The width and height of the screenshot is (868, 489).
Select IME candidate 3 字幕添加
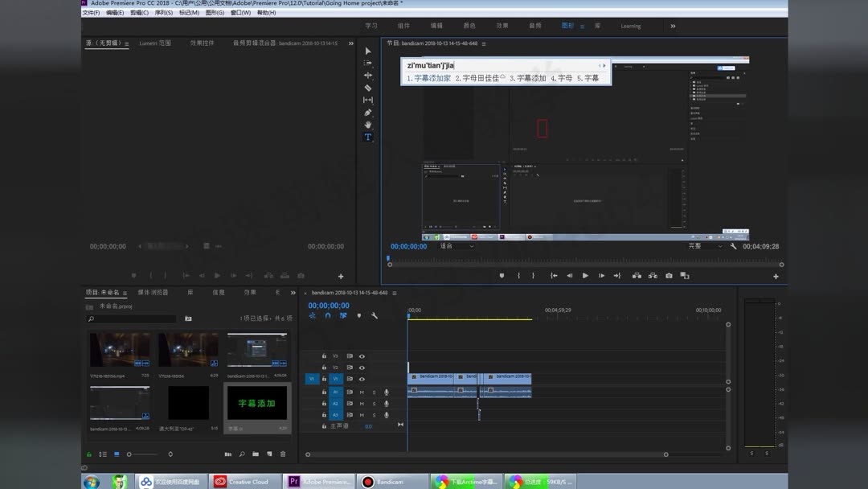(x=528, y=78)
